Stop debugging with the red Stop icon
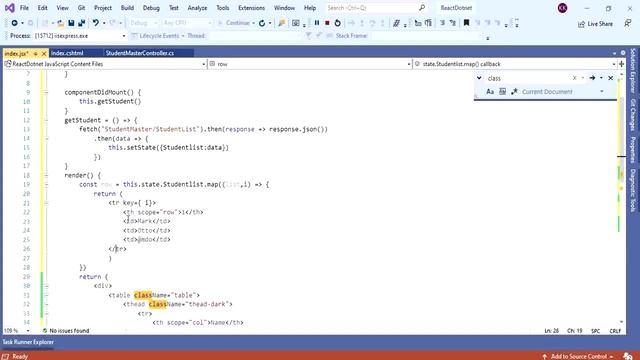 pos(327,23)
